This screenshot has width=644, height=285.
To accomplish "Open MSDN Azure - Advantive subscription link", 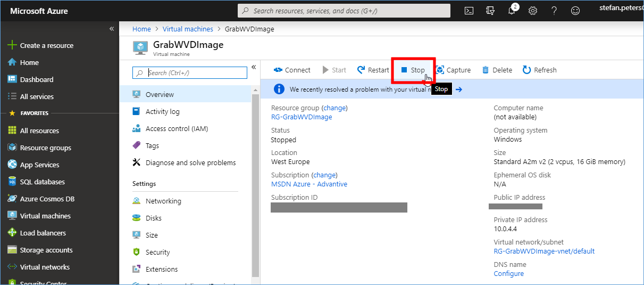I will 309,184.
